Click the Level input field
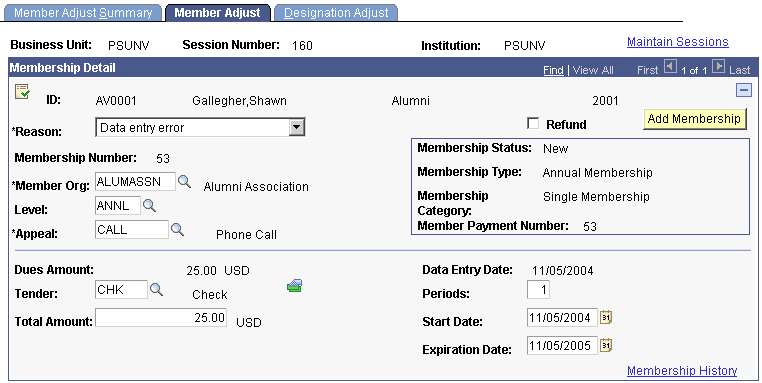 click(118, 206)
